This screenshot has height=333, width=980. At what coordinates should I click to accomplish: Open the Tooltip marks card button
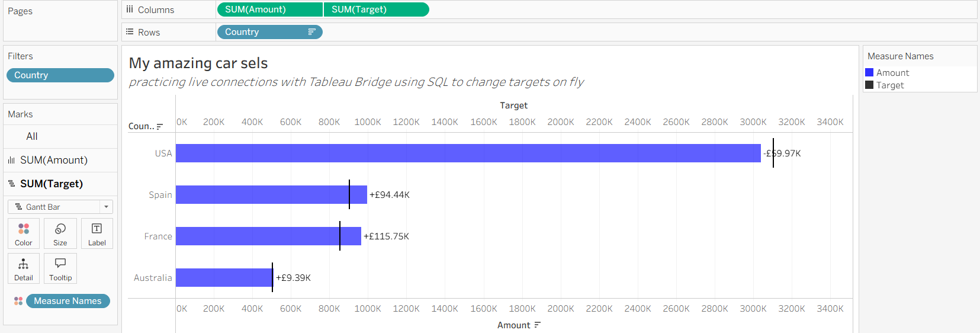tap(60, 268)
